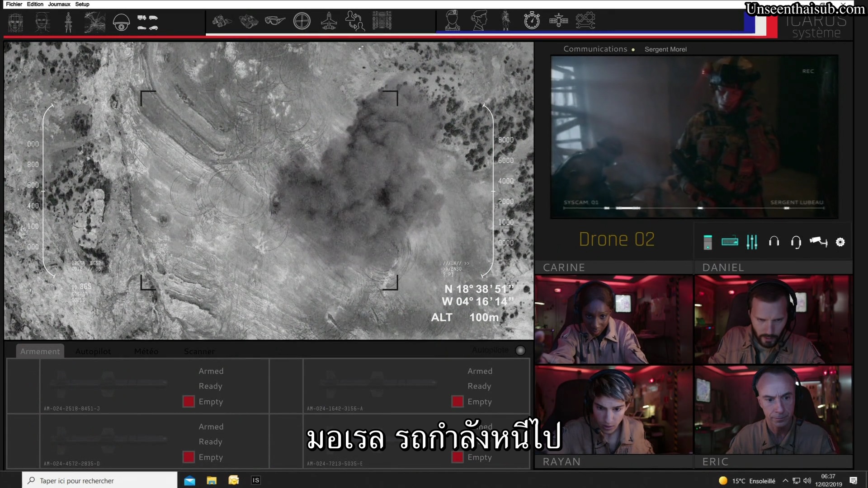This screenshot has width=868, height=488.
Task: Open the Fichier menu
Action: [14, 4]
